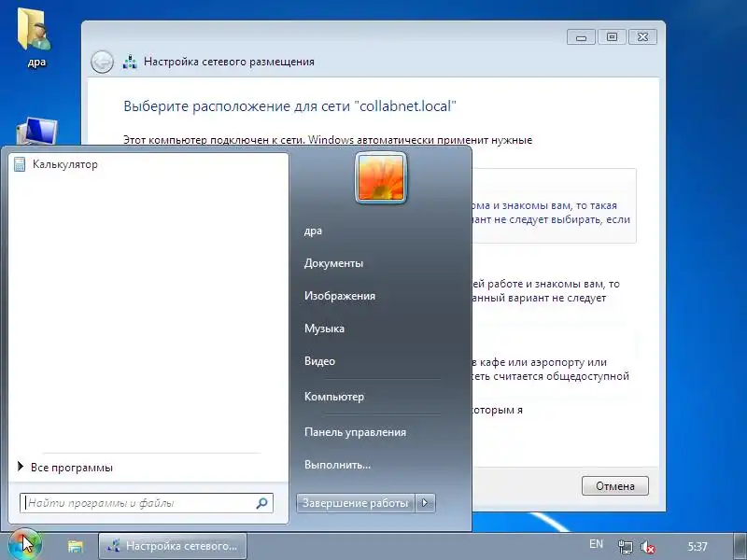Open the shutdown options arrow menu
The width and height of the screenshot is (747, 560).
click(x=426, y=503)
